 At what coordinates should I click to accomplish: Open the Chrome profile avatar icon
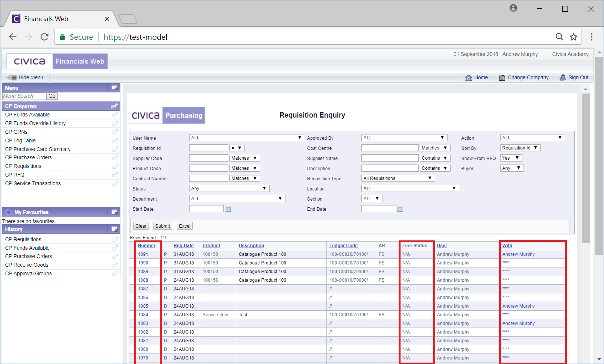point(513,8)
